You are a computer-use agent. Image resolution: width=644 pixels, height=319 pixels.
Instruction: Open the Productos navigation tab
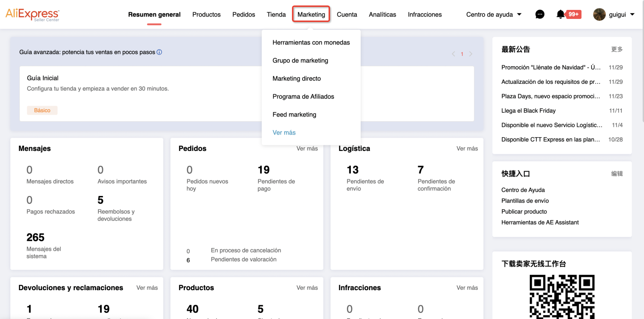(207, 15)
